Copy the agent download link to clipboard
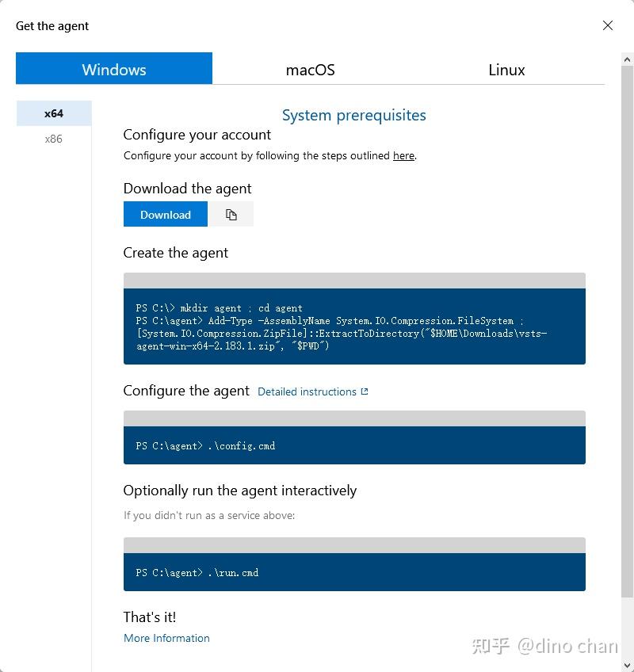 tap(230, 214)
